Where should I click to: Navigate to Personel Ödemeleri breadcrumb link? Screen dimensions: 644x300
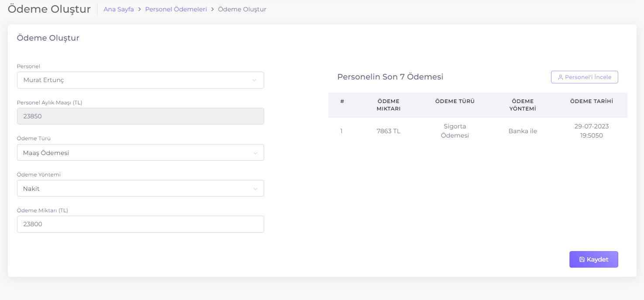(x=176, y=9)
